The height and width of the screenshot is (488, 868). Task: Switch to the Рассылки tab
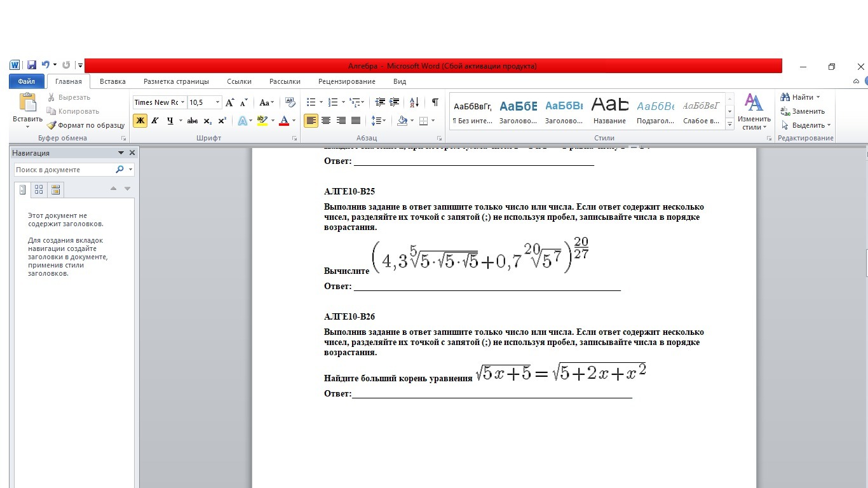tap(285, 81)
